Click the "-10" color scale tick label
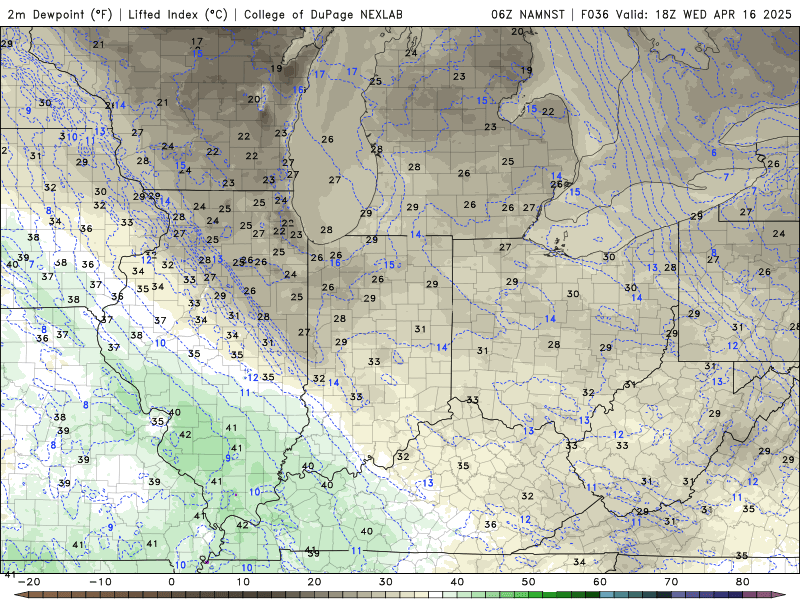 [100, 582]
